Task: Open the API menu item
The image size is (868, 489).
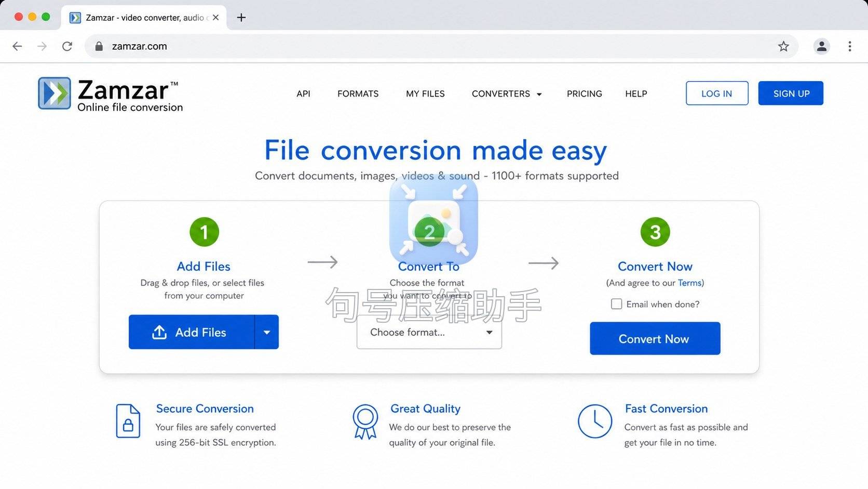Action: pos(303,94)
